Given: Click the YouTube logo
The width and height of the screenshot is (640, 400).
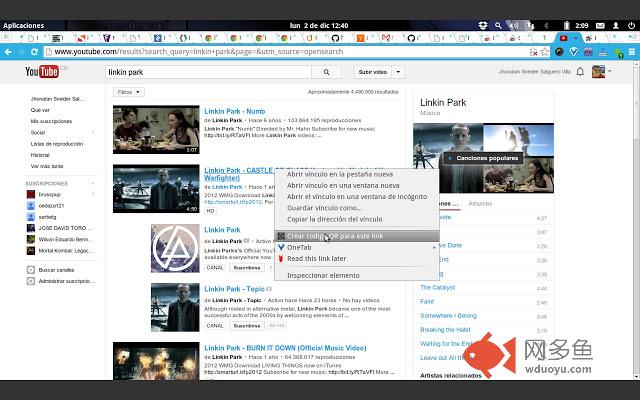Looking at the screenshot, I should (42, 72).
